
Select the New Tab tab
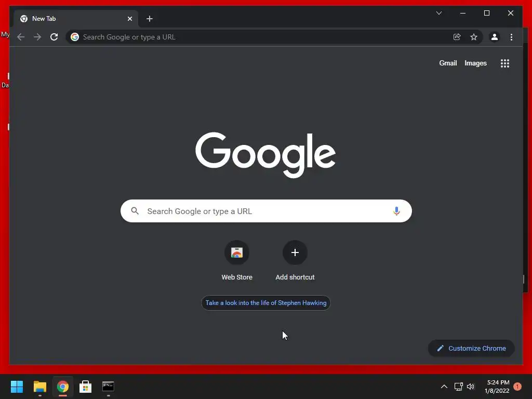click(x=76, y=19)
